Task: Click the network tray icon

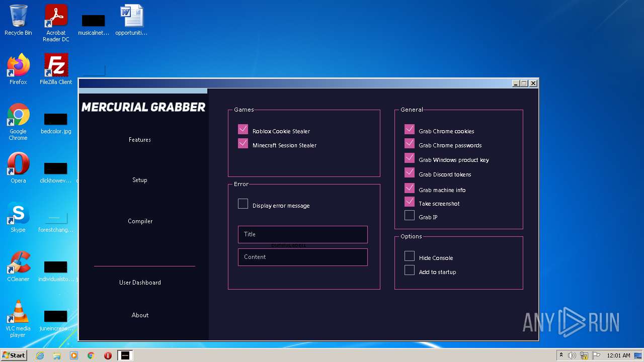Action: pos(584,355)
